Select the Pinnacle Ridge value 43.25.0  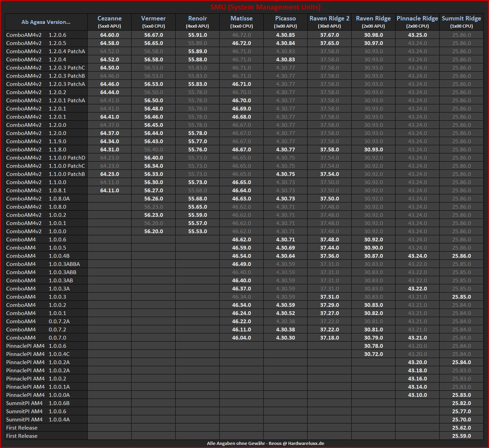pyautogui.click(x=417, y=35)
